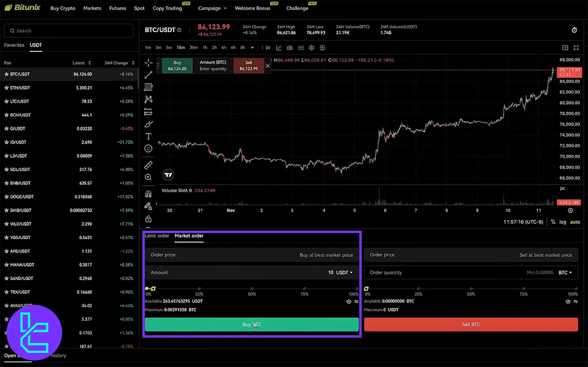588x367 pixels.
Task: Select the forecasting position tool
Action: (148, 112)
